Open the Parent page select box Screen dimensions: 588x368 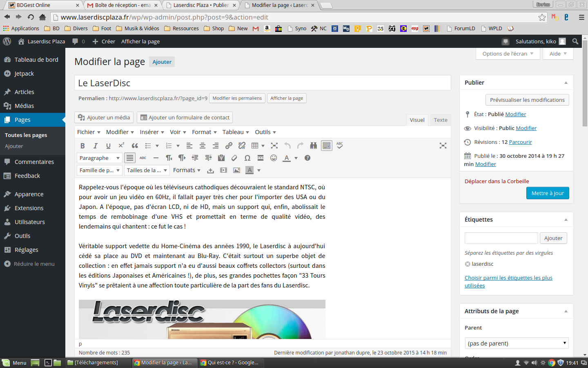[x=517, y=343]
